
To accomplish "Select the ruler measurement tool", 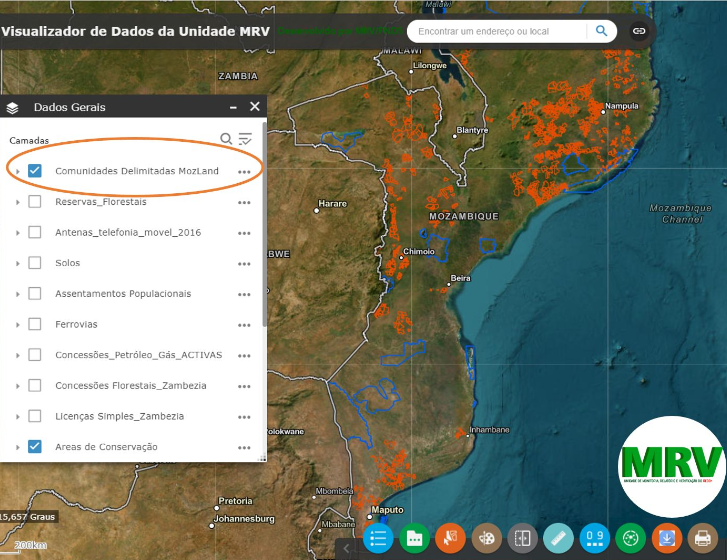I will pyautogui.click(x=558, y=537).
